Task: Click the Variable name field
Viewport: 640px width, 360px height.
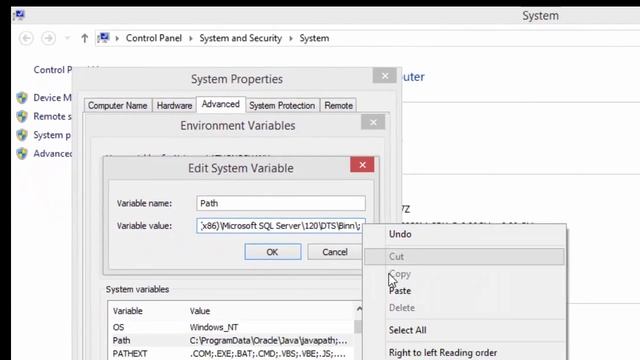Action: coord(281,203)
